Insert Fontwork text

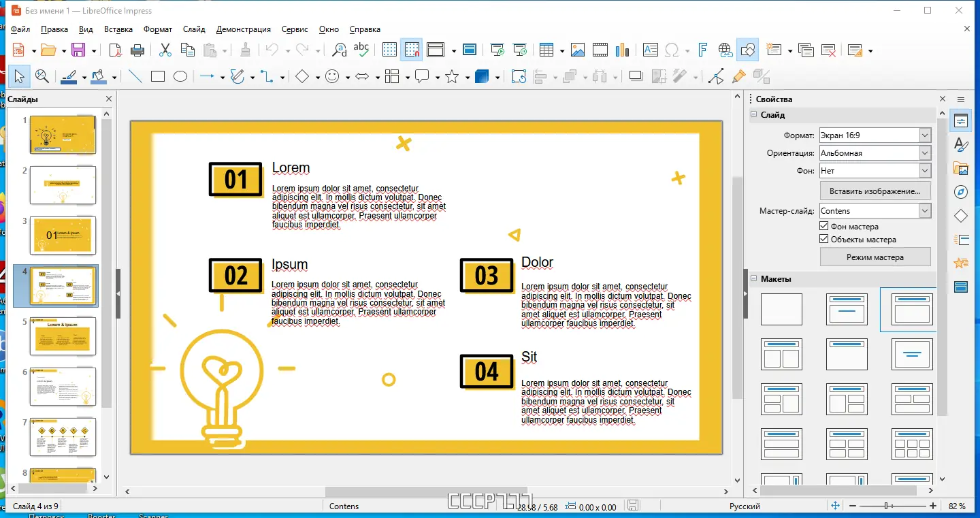(x=703, y=50)
